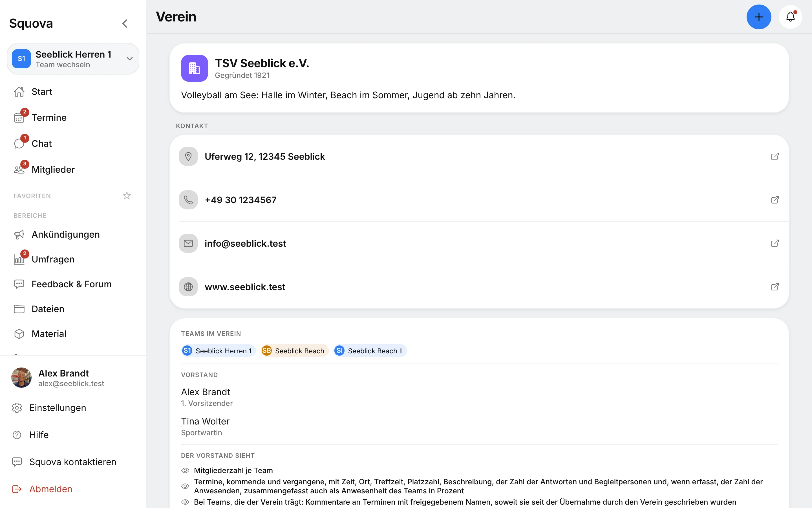
Task: Select Seeblick Herren 1 team chip
Action: [x=219, y=351]
